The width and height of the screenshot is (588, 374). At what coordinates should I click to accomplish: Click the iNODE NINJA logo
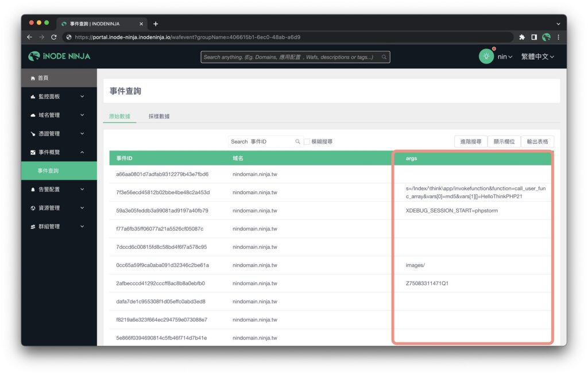click(x=59, y=56)
